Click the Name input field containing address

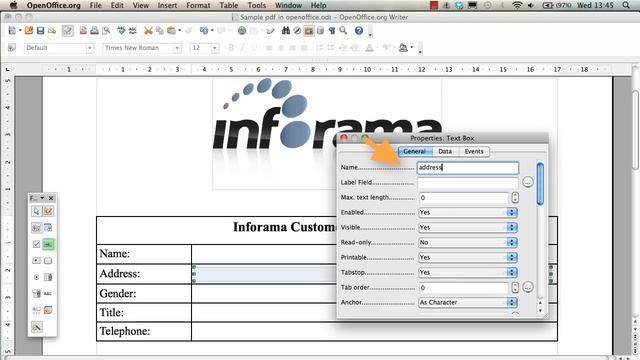click(x=468, y=167)
